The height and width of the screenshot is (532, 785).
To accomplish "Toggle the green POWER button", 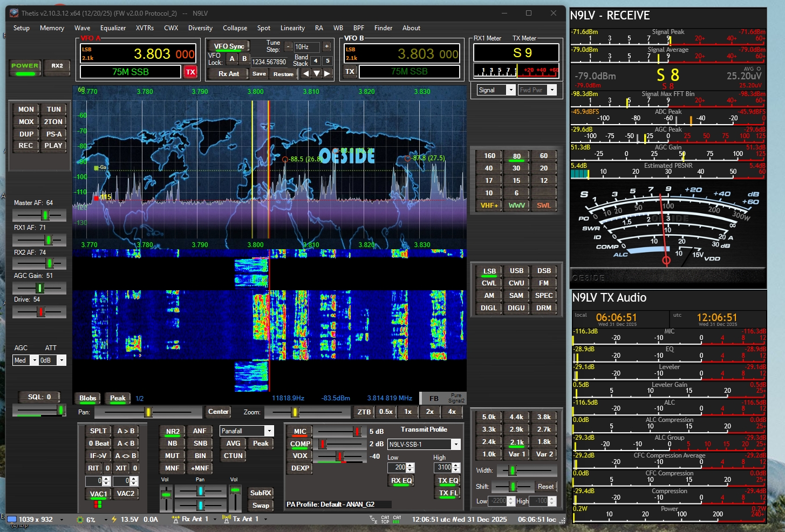I will tap(25, 67).
